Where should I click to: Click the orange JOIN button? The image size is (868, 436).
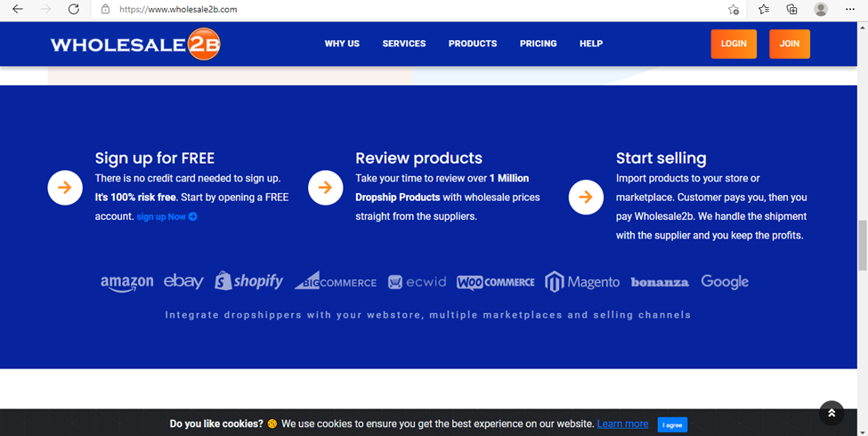pos(790,44)
